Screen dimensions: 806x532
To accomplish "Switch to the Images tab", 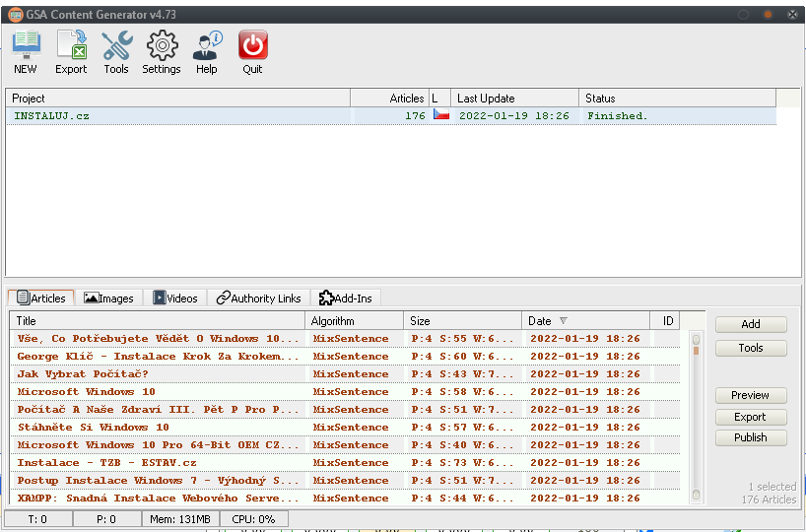I will click(109, 298).
